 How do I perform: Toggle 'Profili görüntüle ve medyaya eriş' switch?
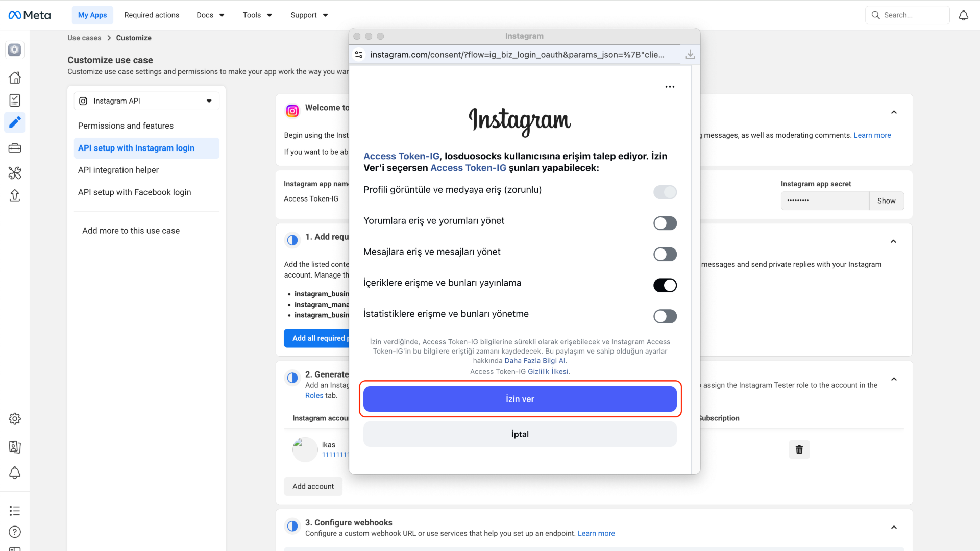pyautogui.click(x=665, y=192)
